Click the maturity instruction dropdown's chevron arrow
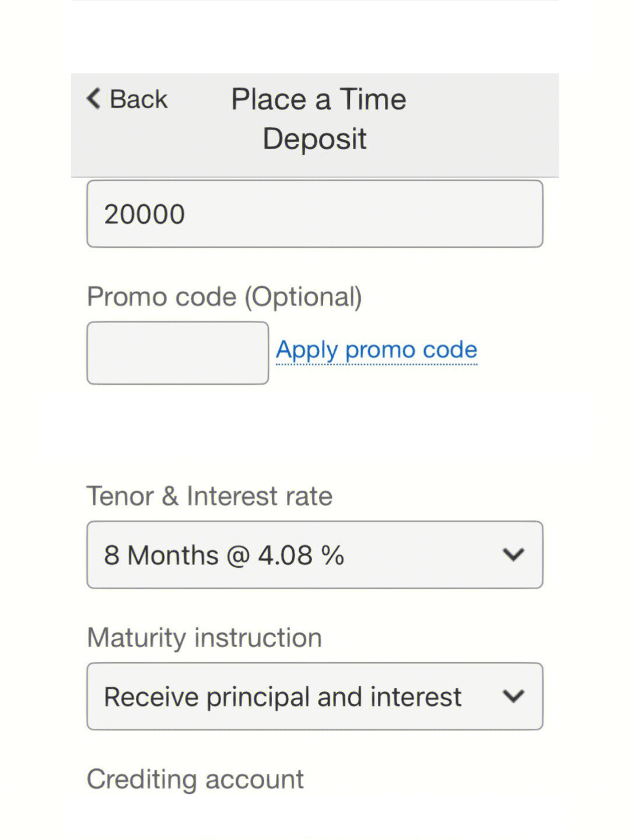 513,696
